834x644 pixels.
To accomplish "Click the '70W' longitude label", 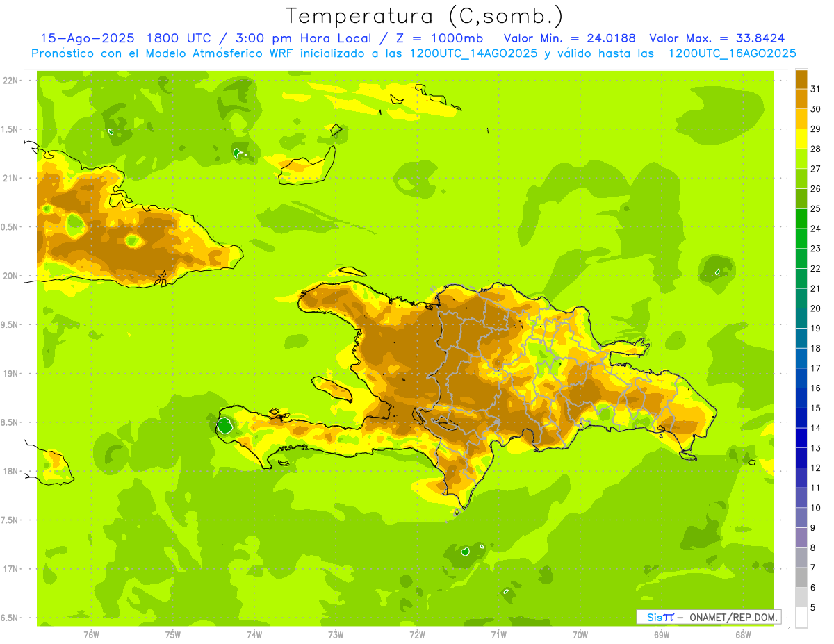I will tap(580, 635).
